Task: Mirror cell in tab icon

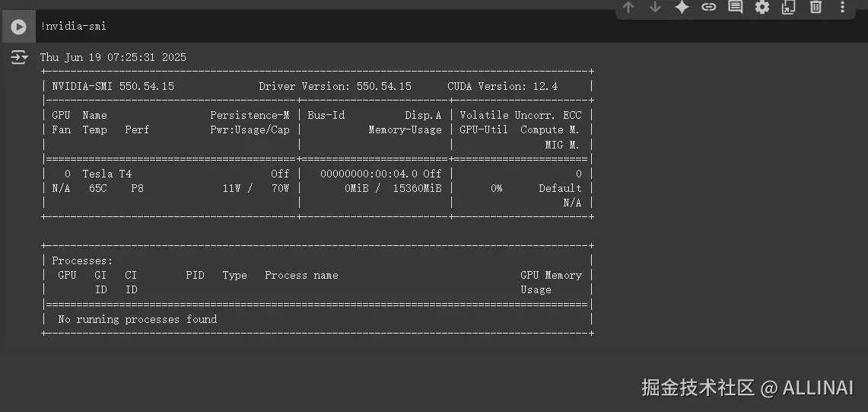Action: (x=788, y=7)
